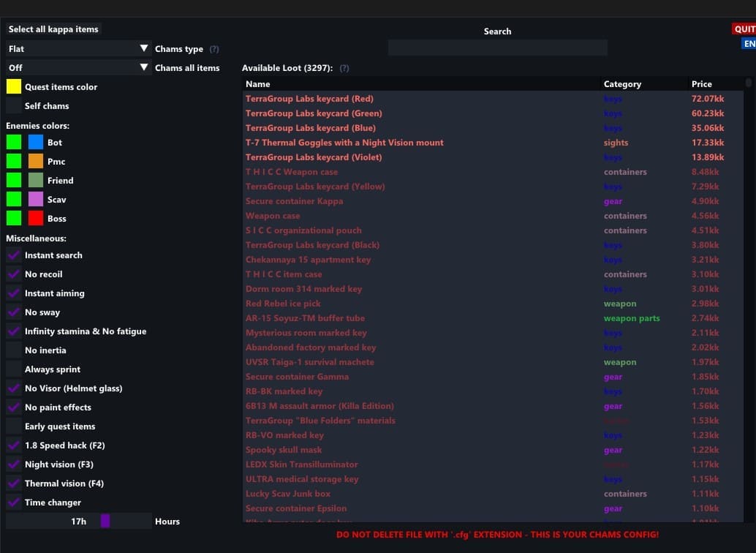Expand the Chams all items Off dropdown
The width and height of the screenshot is (756, 553).
[78, 68]
